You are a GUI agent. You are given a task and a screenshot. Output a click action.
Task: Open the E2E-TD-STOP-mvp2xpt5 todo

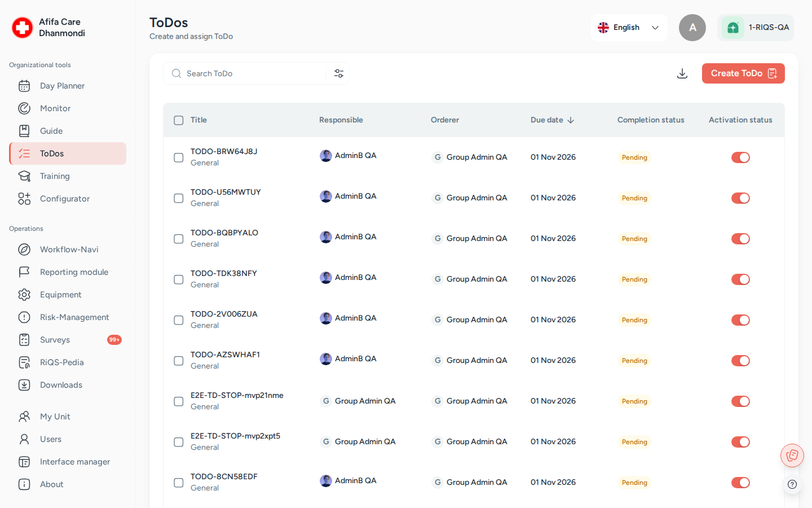(235, 436)
